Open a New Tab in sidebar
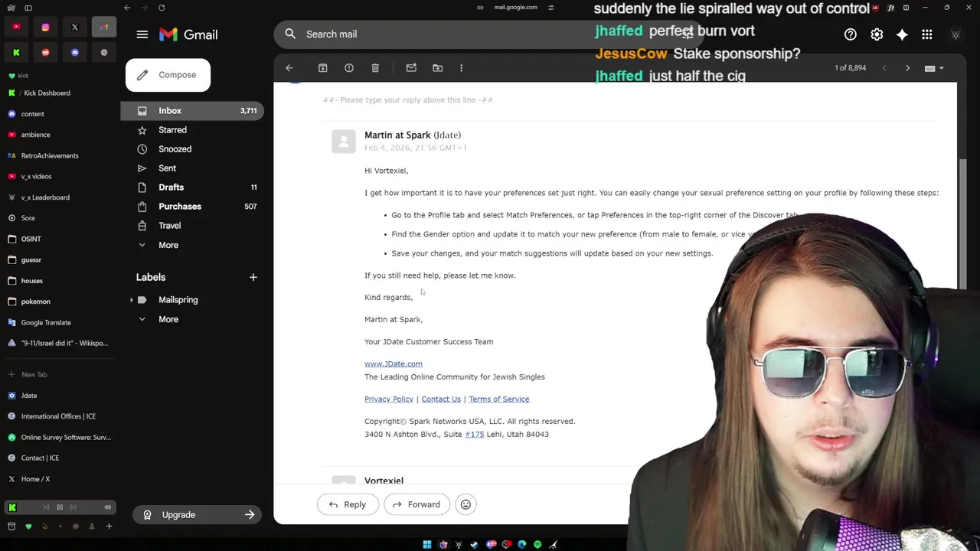 (59, 374)
